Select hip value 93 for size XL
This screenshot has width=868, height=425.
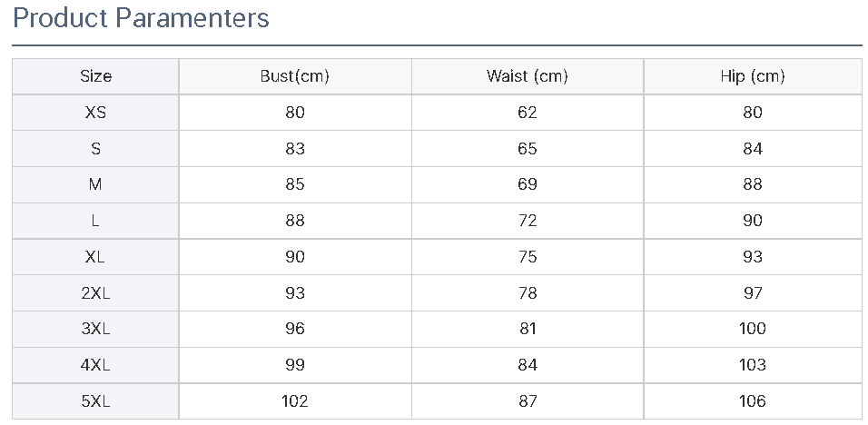753,257
